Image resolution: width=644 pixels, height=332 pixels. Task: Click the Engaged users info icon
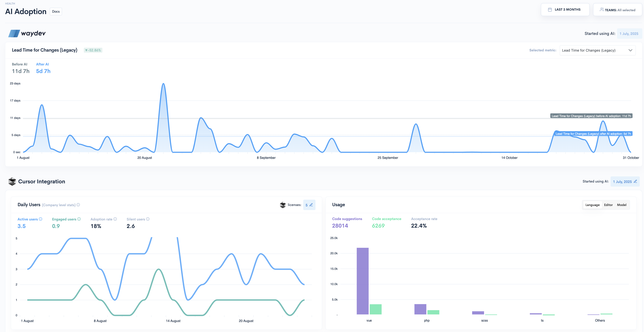click(79, 219)
